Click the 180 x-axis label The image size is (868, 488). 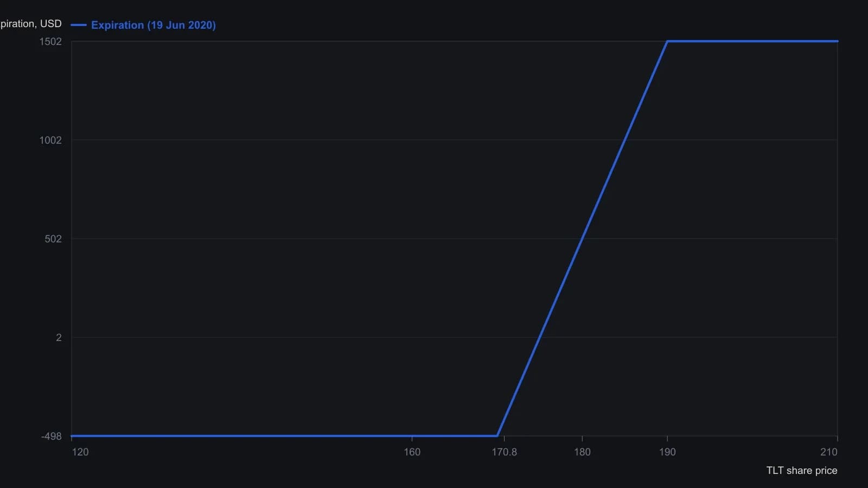coord(582,452)
